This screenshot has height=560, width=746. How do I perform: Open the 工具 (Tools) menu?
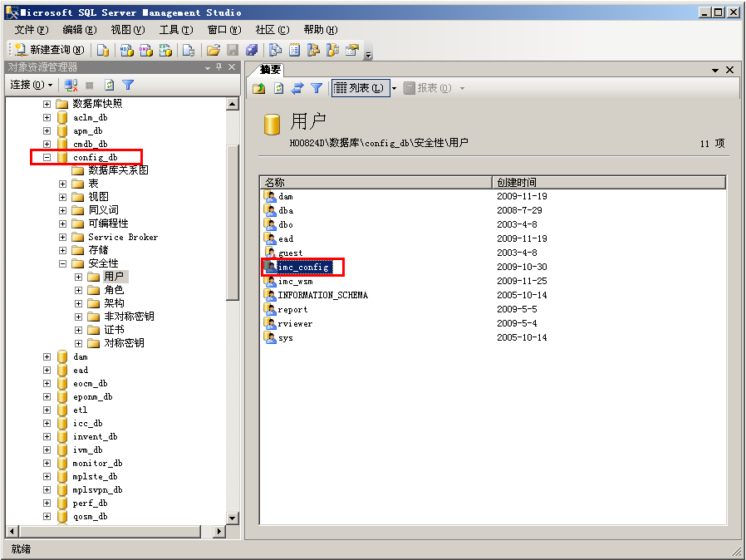click(176, 30)
